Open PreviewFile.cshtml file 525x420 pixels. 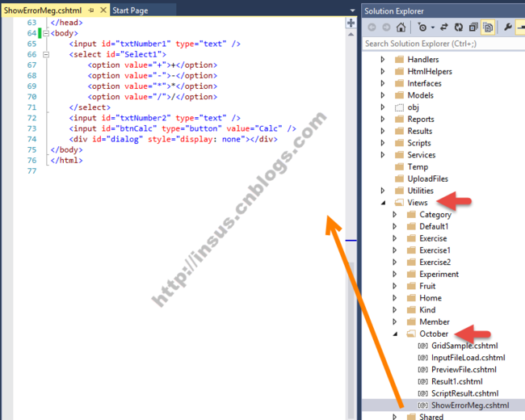[x=464, y=369]
